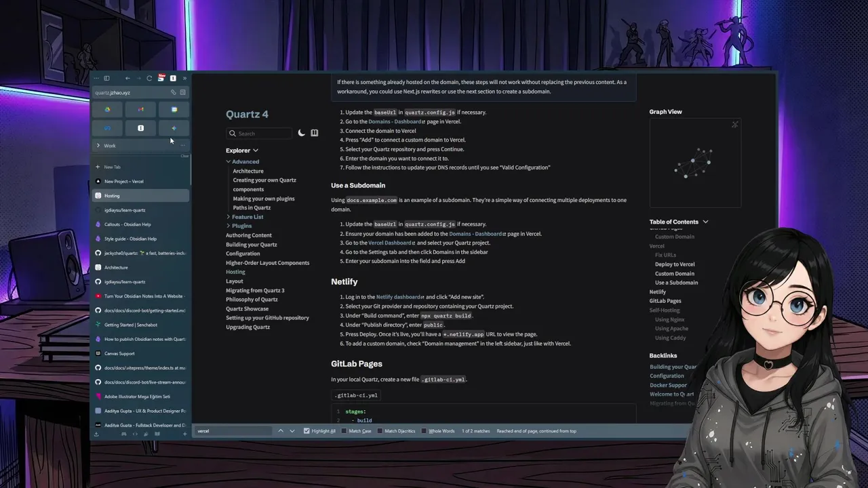The width and height of the screenshot is (868, 488).
Task: Open downloads icon in the sidebar footer
Action: click(96, 434)
